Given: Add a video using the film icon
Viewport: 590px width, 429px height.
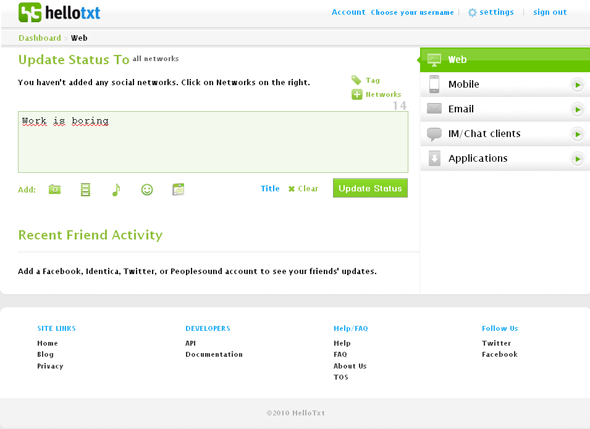Looking at the screenshot, I should coord(85,189).
